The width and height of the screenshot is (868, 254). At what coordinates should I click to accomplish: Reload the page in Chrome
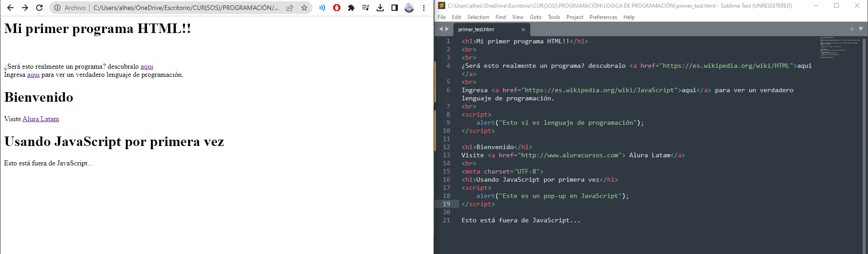coord(39,8)
